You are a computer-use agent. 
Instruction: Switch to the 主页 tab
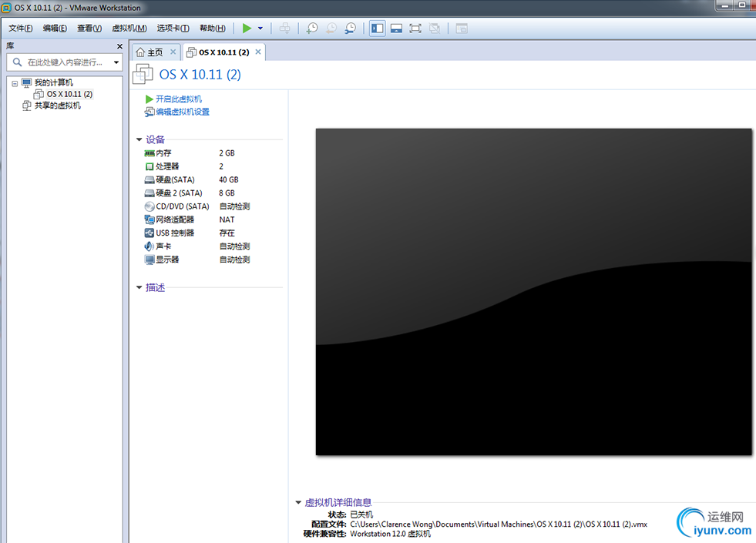pyautogui.click(x=153, y=52)
